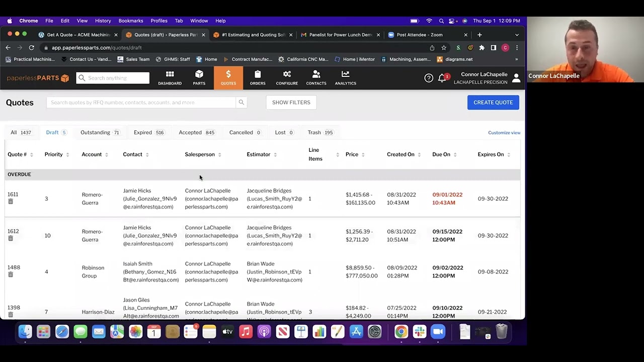Open the Sales Team bookmark
The height and width of the screenshot is (362, 644).
(133, 59)
